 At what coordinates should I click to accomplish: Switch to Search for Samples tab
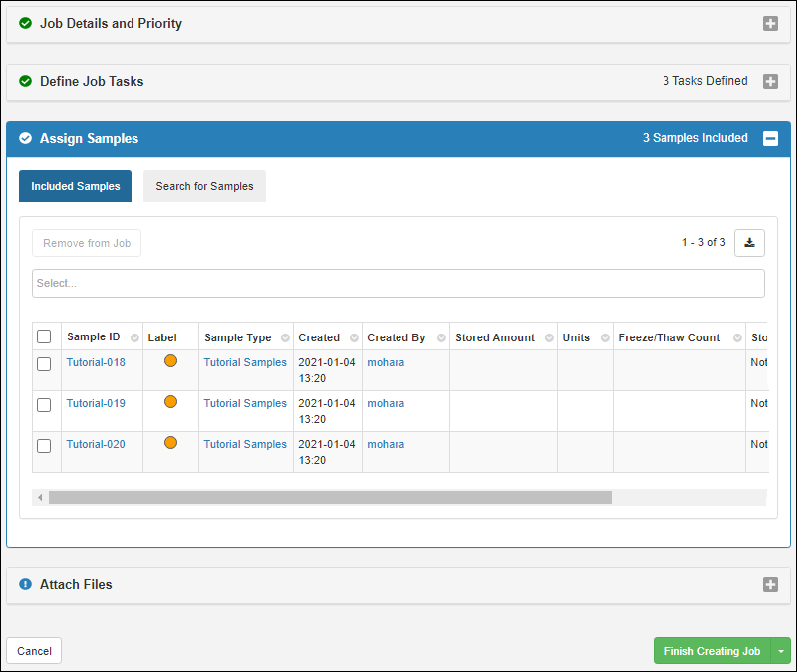tap(204, 186)
